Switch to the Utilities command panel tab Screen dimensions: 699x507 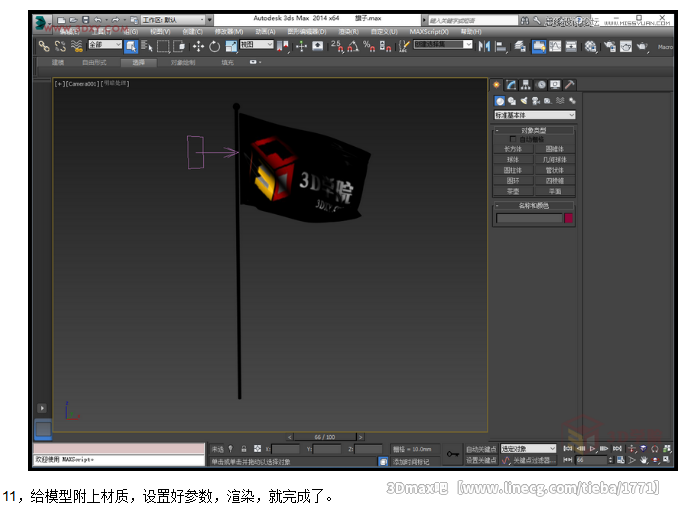click(569, 85)
